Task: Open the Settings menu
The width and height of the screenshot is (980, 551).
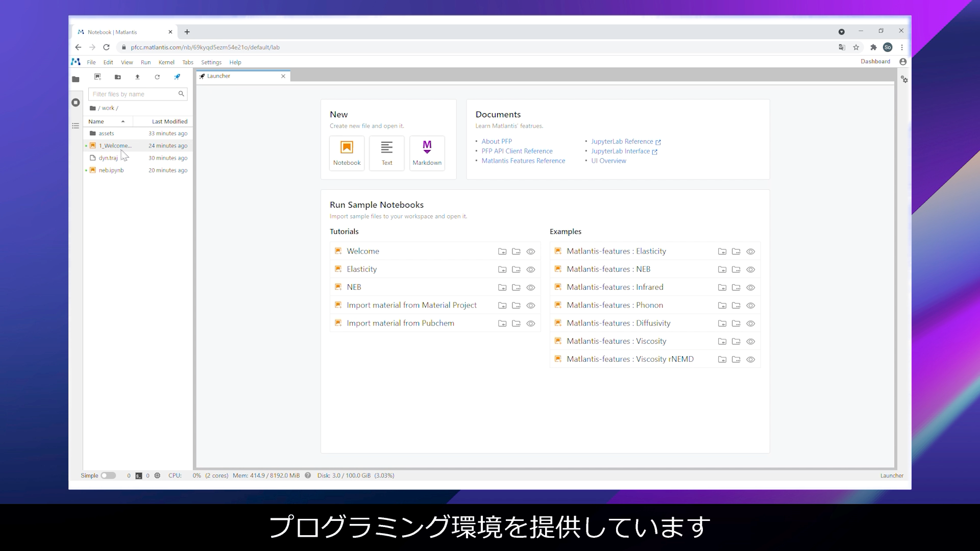Action: 211,62
